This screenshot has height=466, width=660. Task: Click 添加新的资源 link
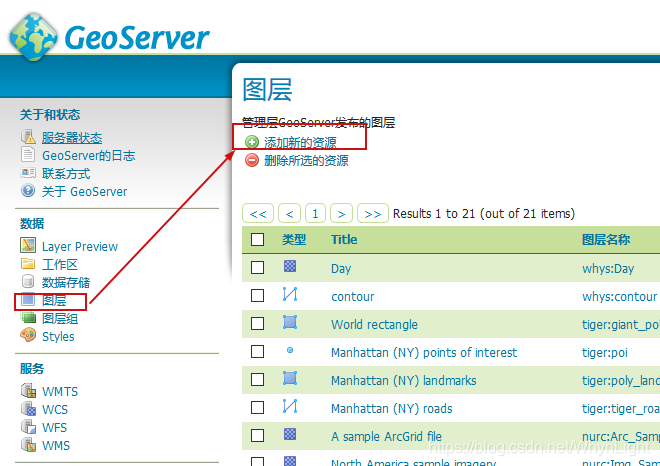300,143
